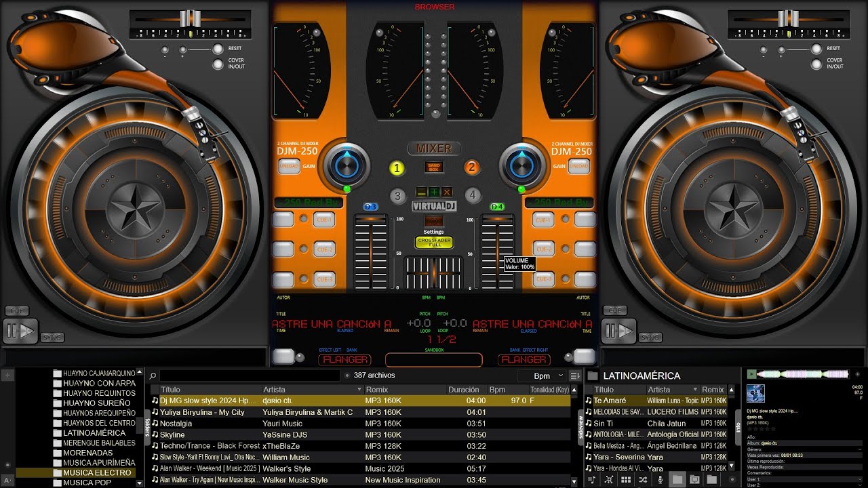Click the orange X window icon in the mixer
Viewport: 868px width, 488px height.
point(447,192)
